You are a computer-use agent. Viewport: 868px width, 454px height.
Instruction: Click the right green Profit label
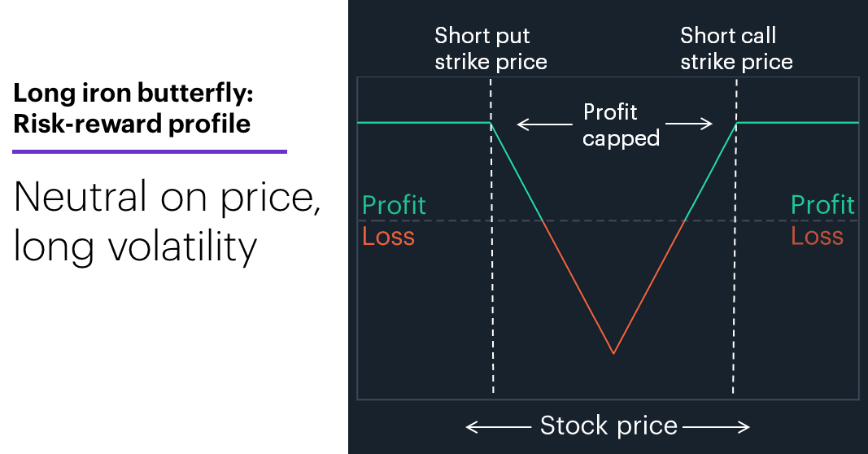click(x=822, y=205)
